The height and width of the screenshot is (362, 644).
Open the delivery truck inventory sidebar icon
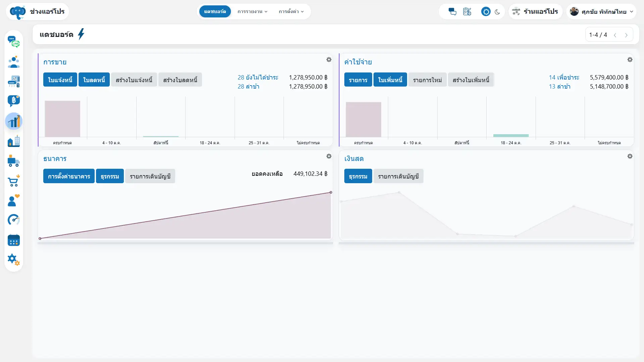tap(14, 161)
